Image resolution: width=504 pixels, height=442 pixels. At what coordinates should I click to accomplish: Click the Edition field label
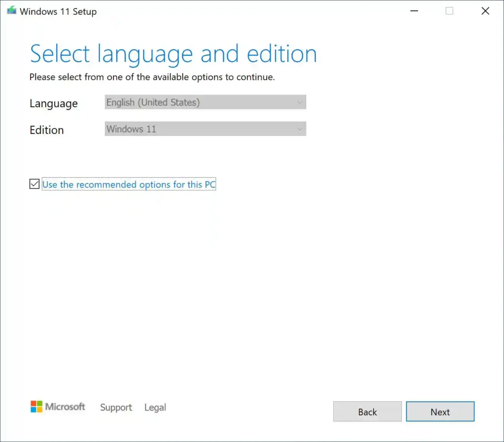click(47, 130)
